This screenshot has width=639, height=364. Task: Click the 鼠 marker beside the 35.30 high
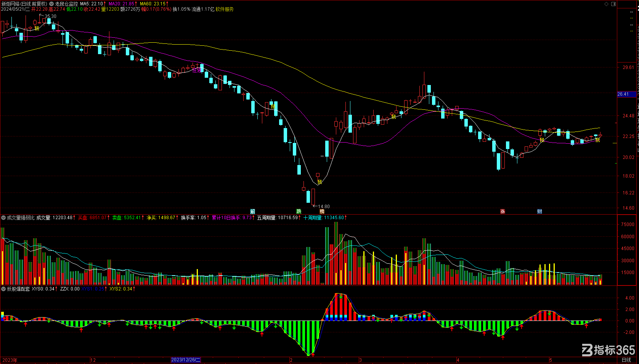click(37, 28)
